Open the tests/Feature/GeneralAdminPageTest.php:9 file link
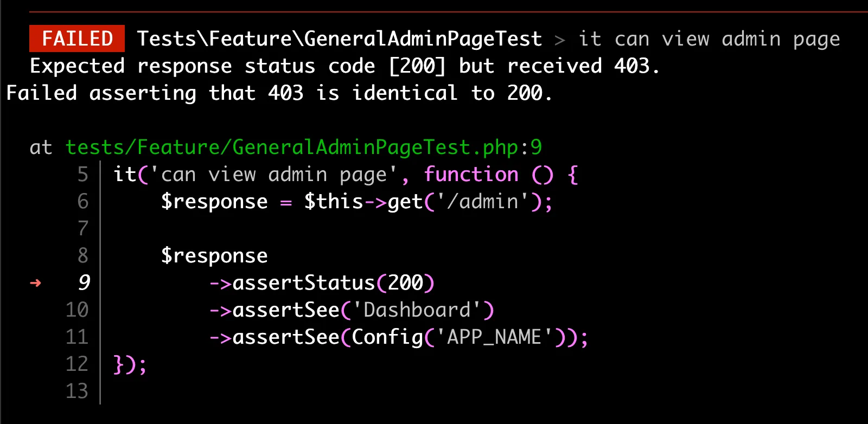Viewport: 868px width, 424px height. tap(303, 147)
